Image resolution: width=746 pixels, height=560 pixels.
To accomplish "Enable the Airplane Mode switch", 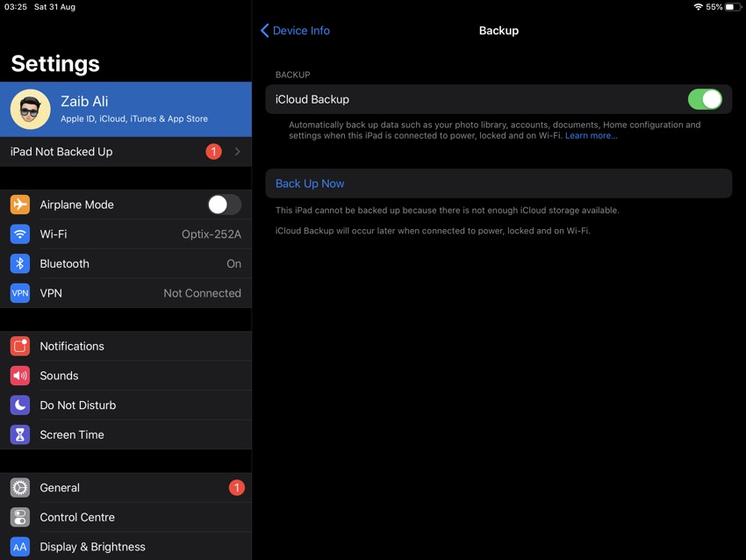I will (x=225, y=205).
